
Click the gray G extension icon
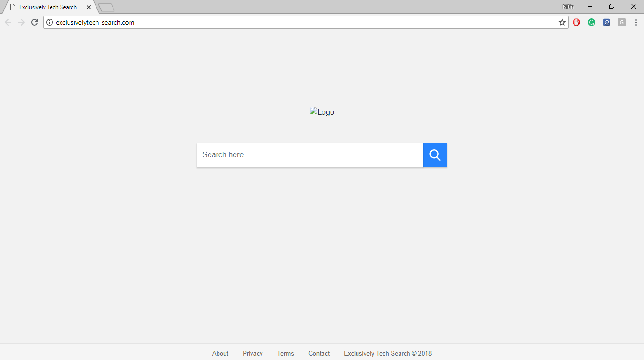point(621,22)
